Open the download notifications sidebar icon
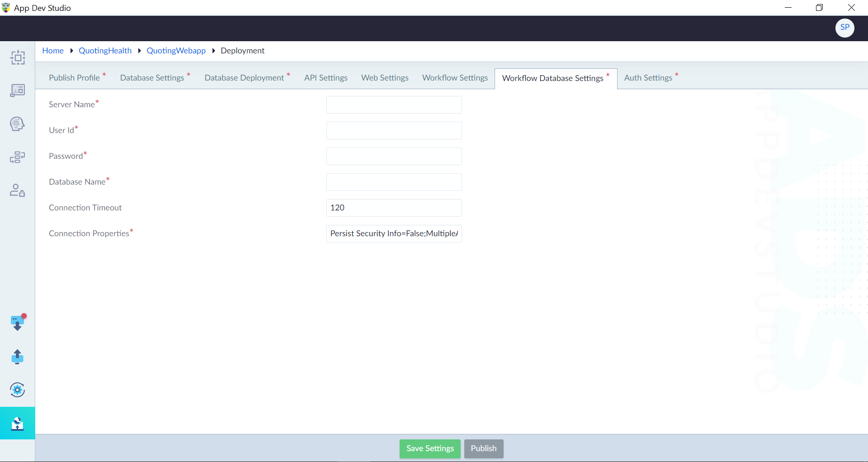The image size is (868, 462). tap(17, 323)
